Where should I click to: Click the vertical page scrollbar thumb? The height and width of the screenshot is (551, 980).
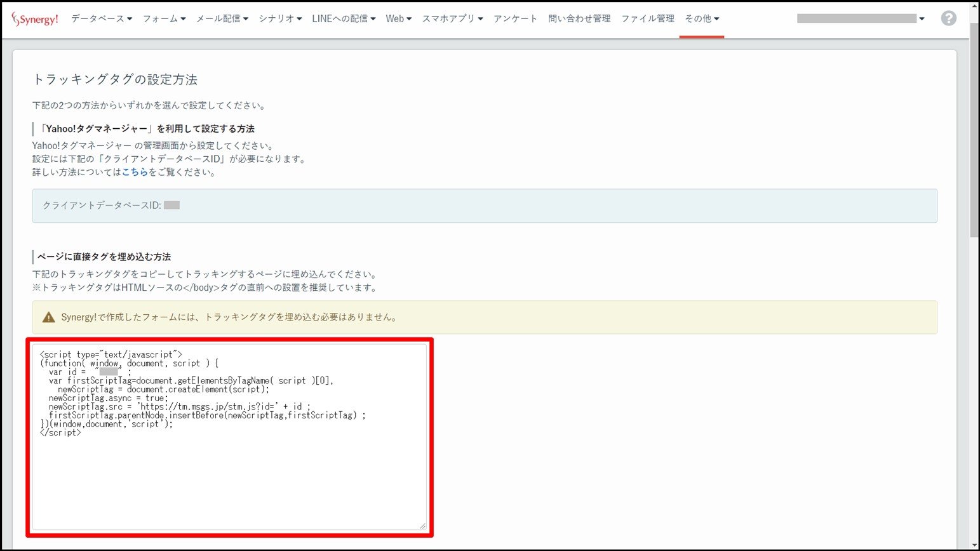[x=974, y=127]
